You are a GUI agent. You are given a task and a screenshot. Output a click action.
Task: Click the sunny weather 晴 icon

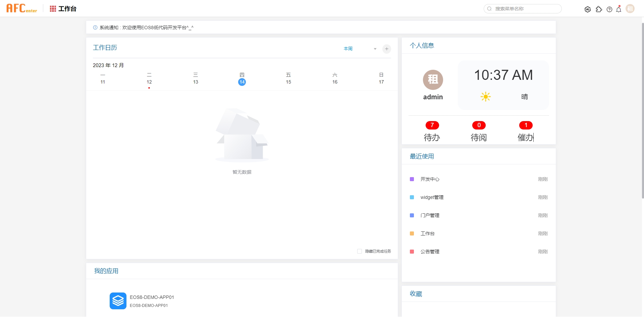485,97
